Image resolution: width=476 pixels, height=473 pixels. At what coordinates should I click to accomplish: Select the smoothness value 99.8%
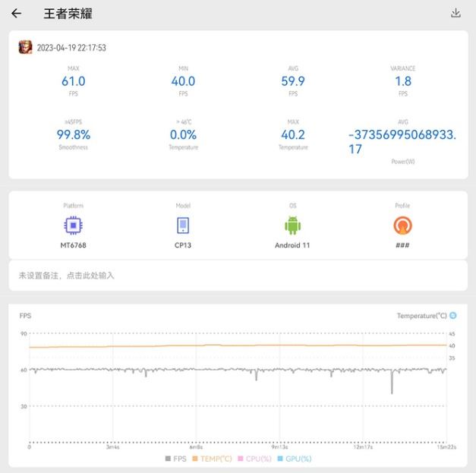tap(73, 134)
